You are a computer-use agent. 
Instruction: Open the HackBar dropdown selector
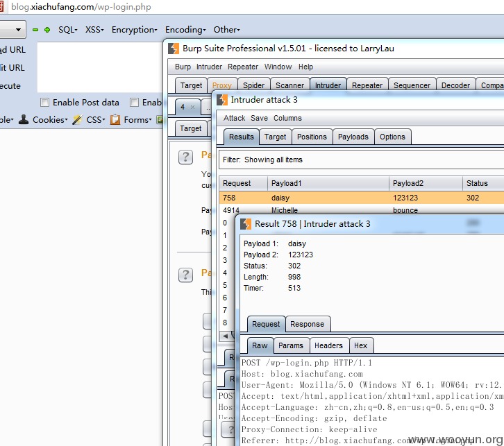[13, 30]
